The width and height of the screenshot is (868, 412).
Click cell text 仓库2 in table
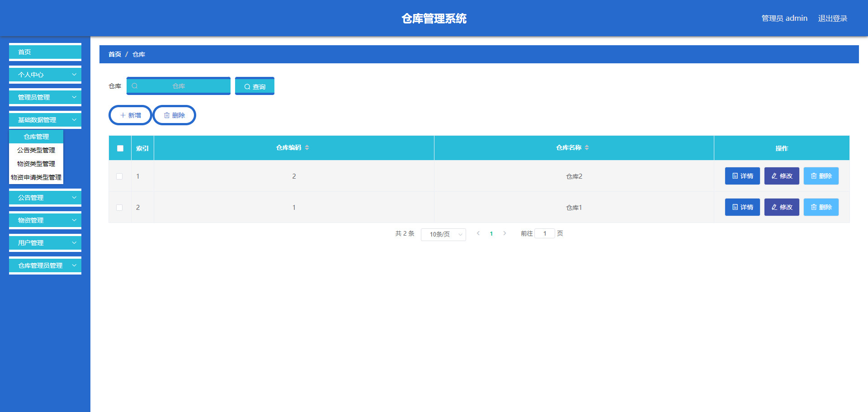tap(574, 176)
